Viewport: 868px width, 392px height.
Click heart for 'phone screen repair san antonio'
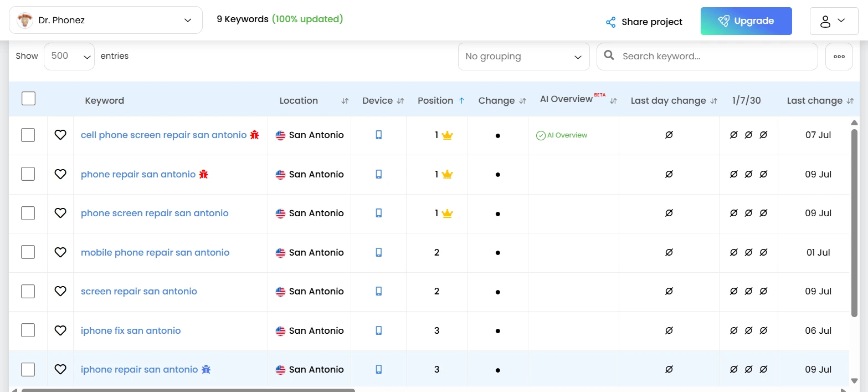(x=60, y=213)
